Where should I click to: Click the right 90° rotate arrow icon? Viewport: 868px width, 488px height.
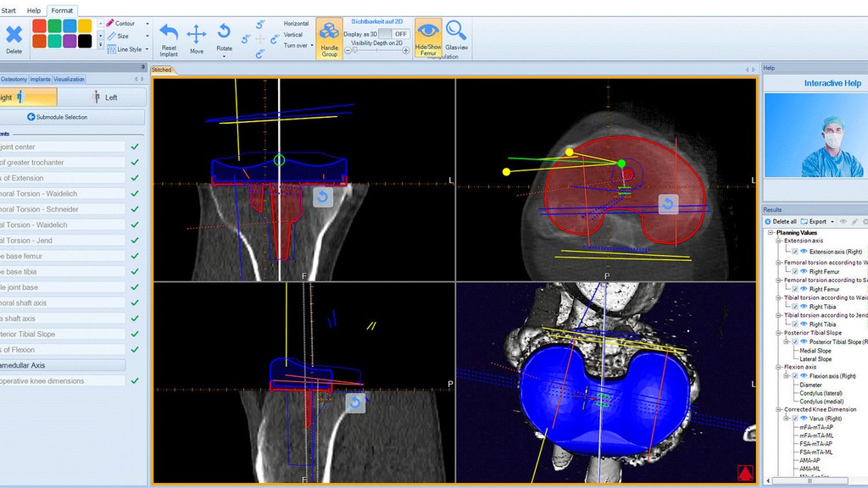point(275,39)
